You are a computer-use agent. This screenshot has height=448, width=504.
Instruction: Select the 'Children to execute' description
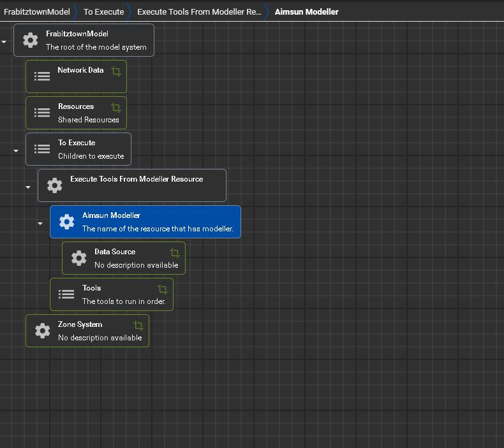(91, 155)
